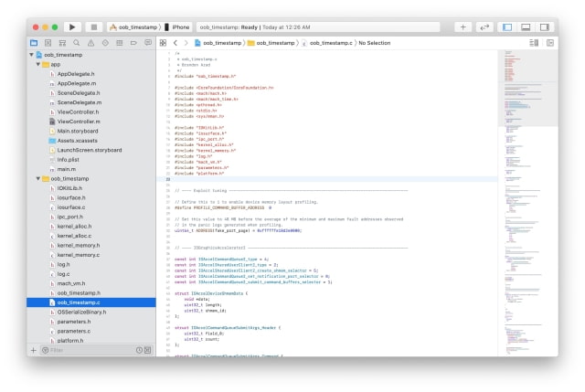Toggle the bottom debug area

526,27
